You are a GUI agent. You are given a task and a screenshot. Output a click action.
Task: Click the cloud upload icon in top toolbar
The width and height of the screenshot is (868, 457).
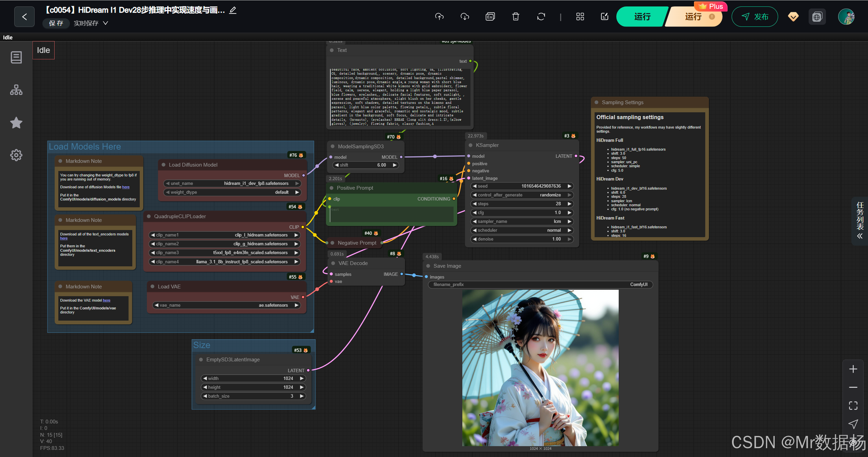(x=439, y=17)
